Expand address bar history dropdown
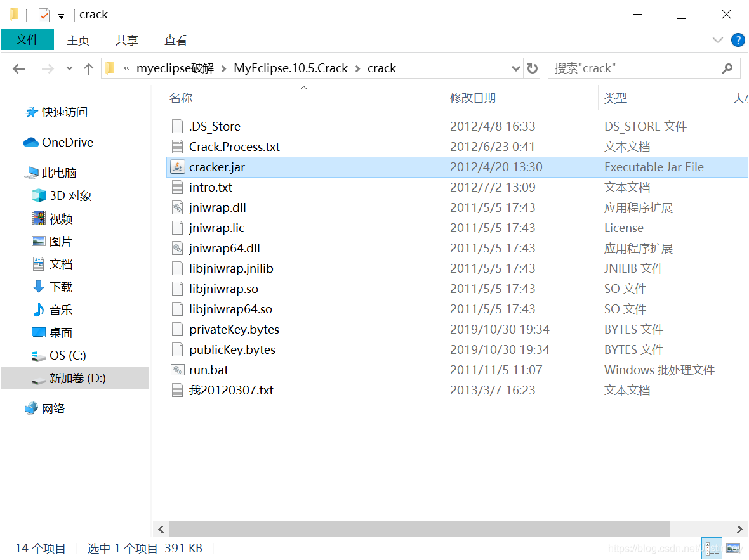The height and width of the screenshot is (560, 749). click(515, 68)
